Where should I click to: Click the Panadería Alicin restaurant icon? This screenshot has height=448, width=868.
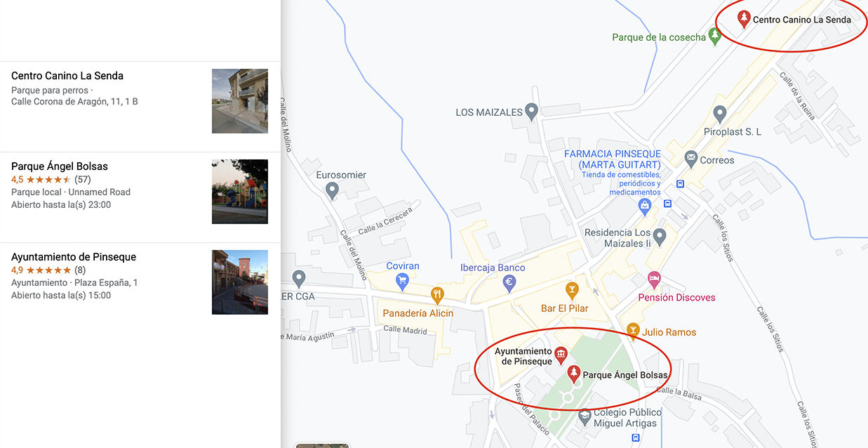point(438,295)
